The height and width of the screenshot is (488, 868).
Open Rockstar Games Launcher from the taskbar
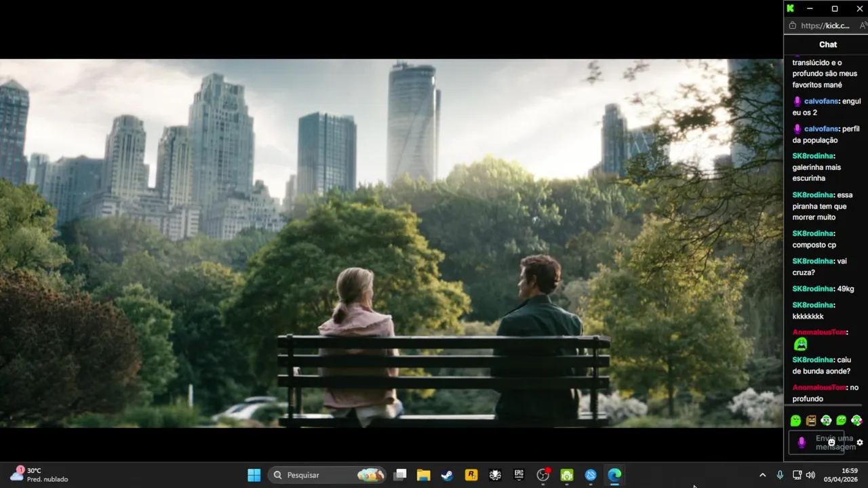tap(471, 475)
